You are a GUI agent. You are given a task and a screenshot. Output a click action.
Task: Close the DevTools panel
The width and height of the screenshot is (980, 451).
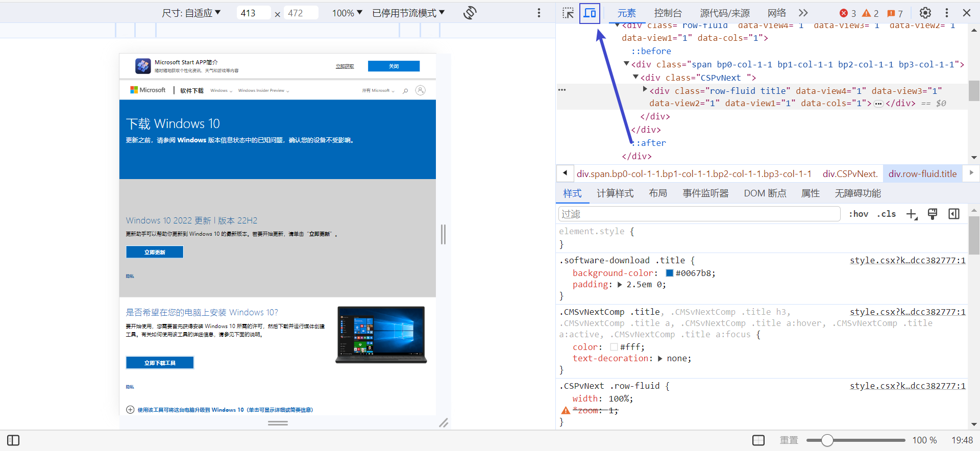967,13
